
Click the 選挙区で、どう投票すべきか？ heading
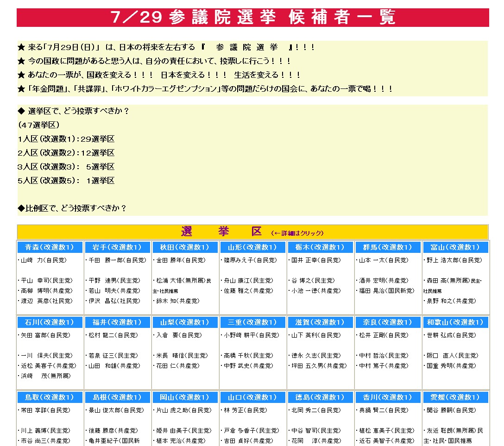coord(74,111)
